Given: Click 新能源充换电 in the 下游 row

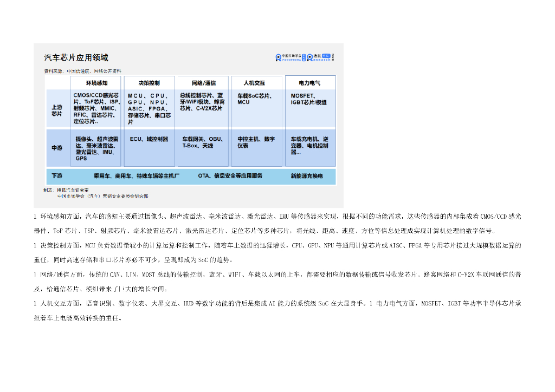Looking at the screenshot, I should tap(307, 175).
